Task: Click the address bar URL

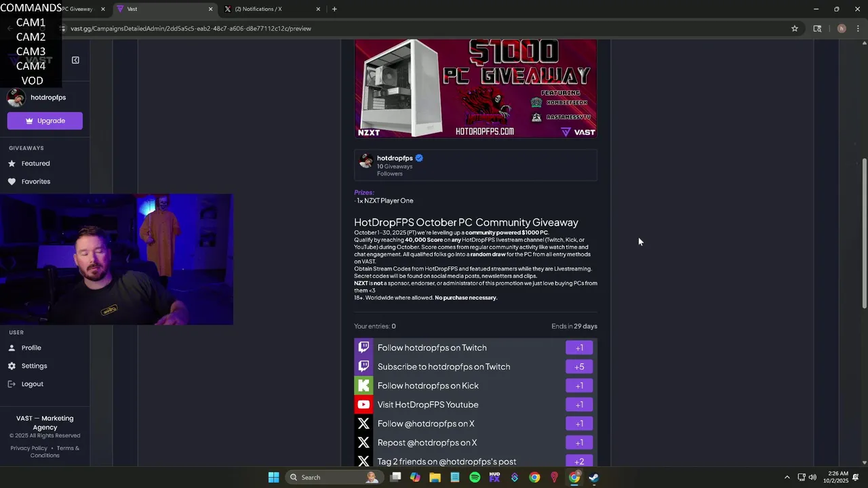Action: pos(191,28)
